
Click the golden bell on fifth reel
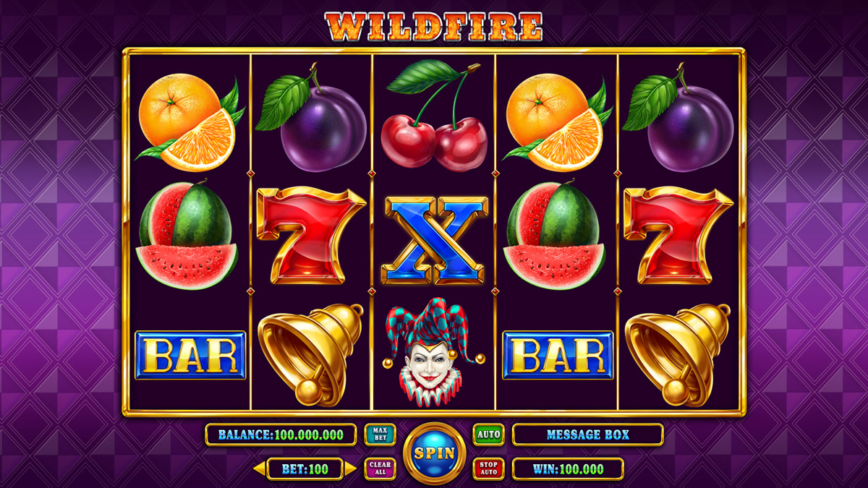click(676, 354)
